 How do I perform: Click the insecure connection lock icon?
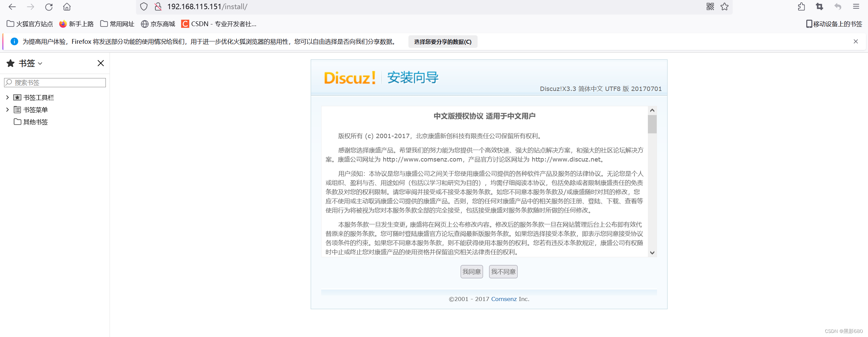coord(158,6)
